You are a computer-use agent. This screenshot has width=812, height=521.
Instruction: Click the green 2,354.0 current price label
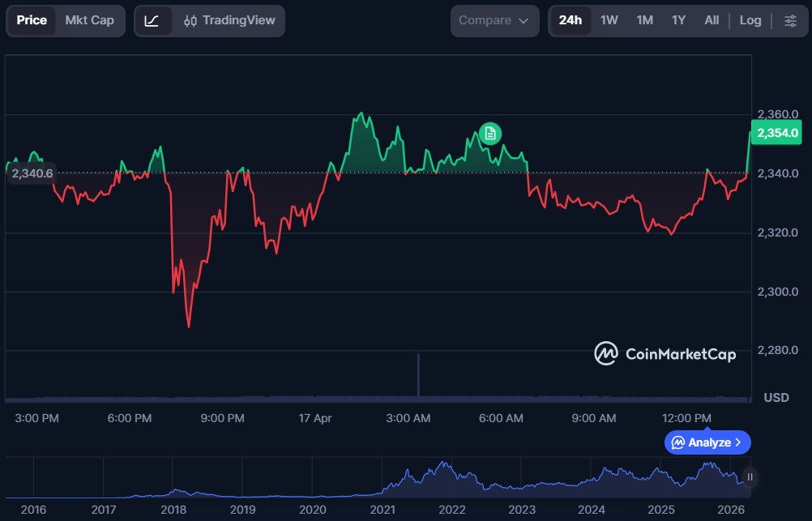(777, 133)
